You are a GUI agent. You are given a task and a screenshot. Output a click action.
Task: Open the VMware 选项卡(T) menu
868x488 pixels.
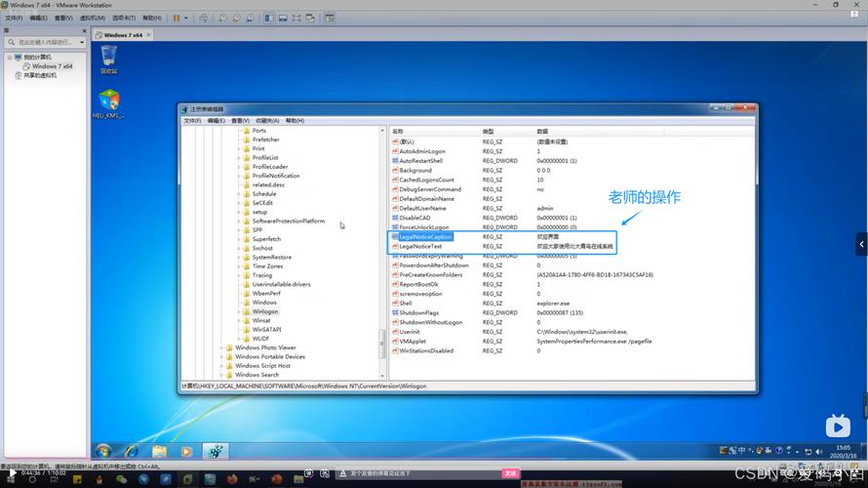[124, 18]
